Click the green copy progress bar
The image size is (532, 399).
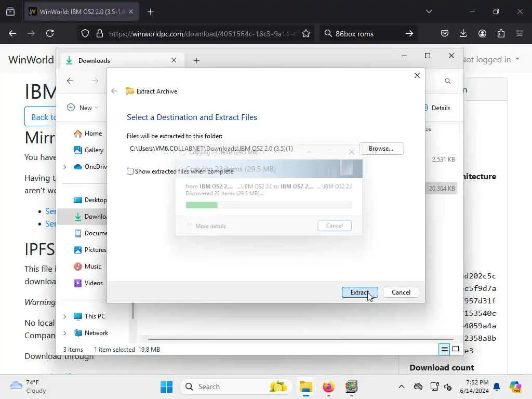269,205
